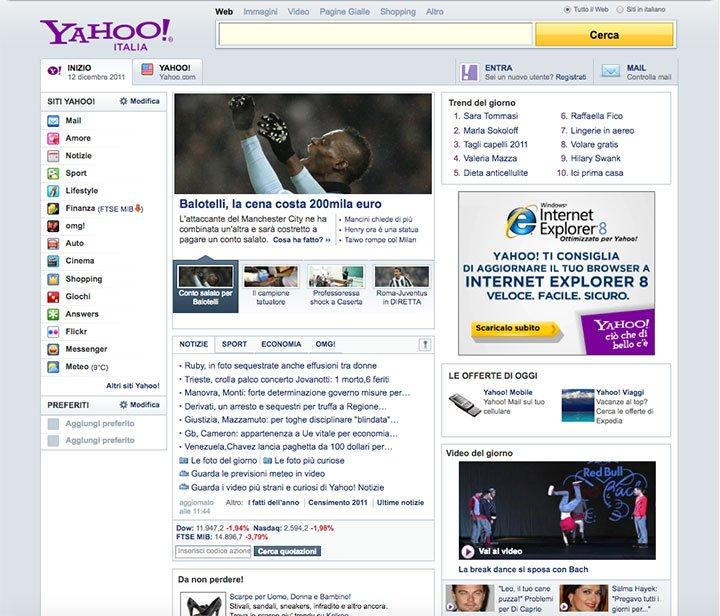Click the Cosa ha fatto? link

click(301, 240)
